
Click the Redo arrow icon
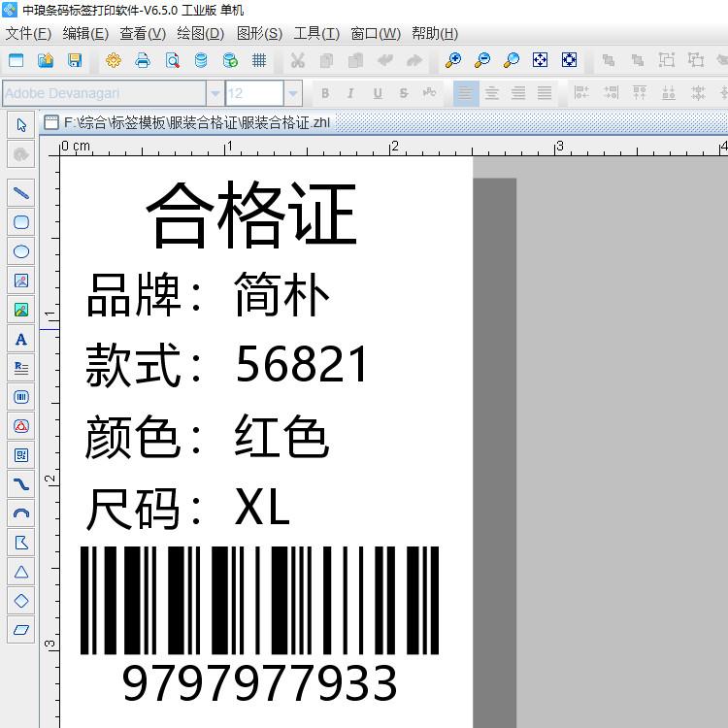(x=414, y=60)
